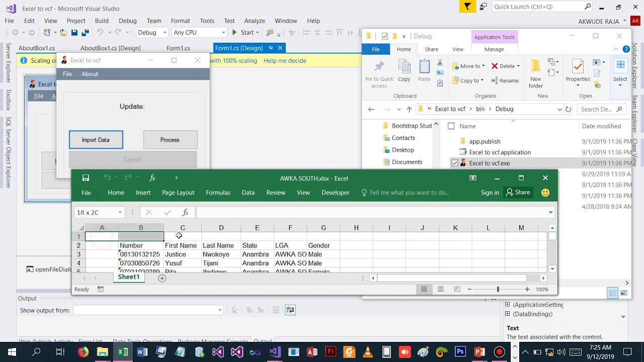Click the Process button

click(170, 140)
